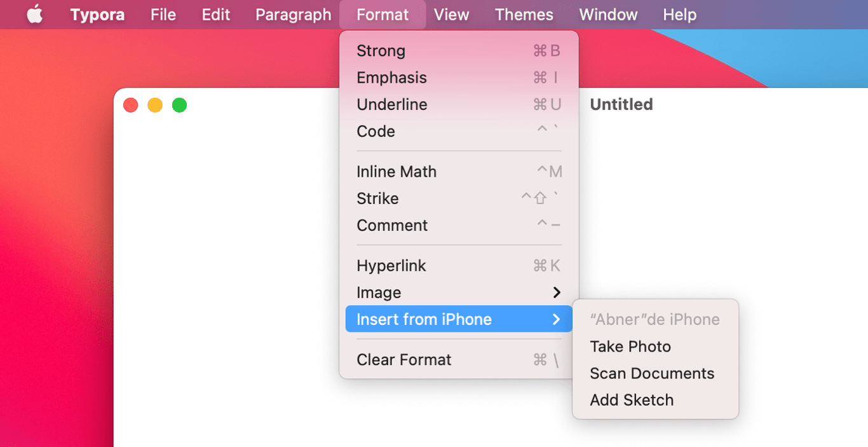Open the Typora application menu
Image resolution: width=868 pixels, height=447 pixels.
coord(97,15)
